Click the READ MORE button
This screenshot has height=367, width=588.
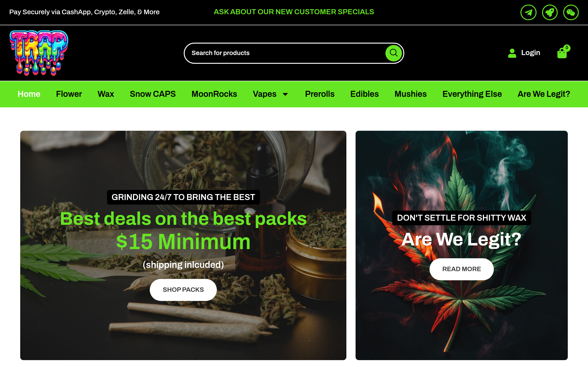(x=461, y=269)
